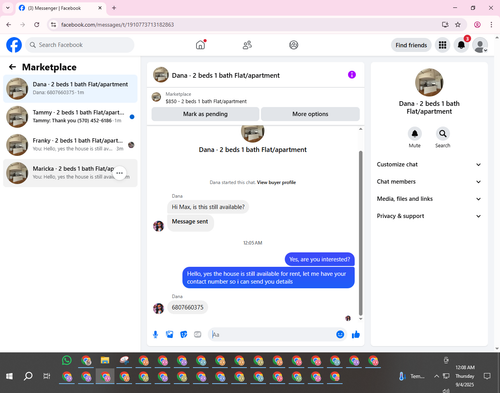Open a new browser tab
The height and width of the screenshot is (393, 500).
[x=114, y=8]
